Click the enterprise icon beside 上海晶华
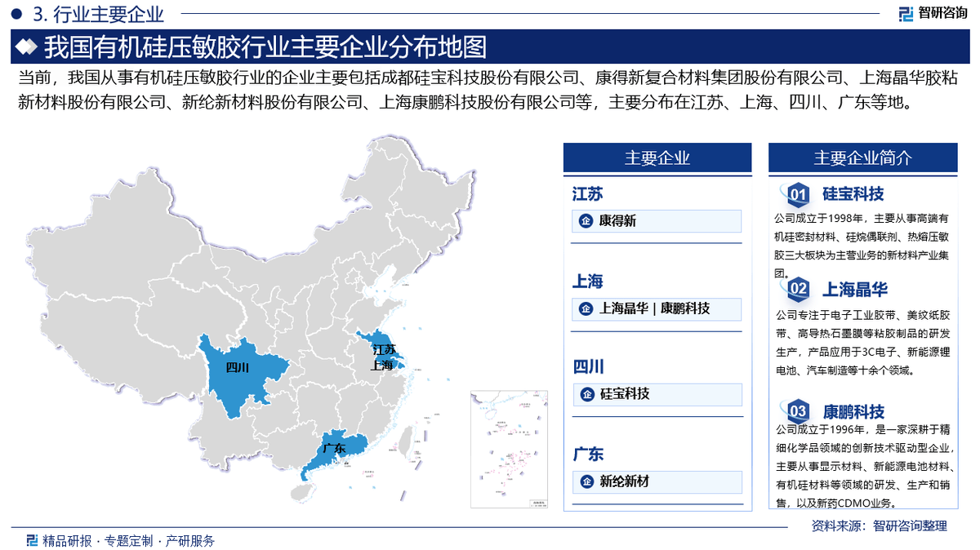The width and height of the screenshot is (980, 550). coord(586,308)
